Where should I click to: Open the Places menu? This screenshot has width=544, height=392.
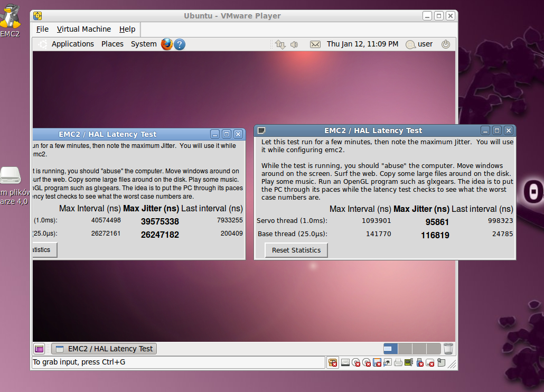point(112,44)
